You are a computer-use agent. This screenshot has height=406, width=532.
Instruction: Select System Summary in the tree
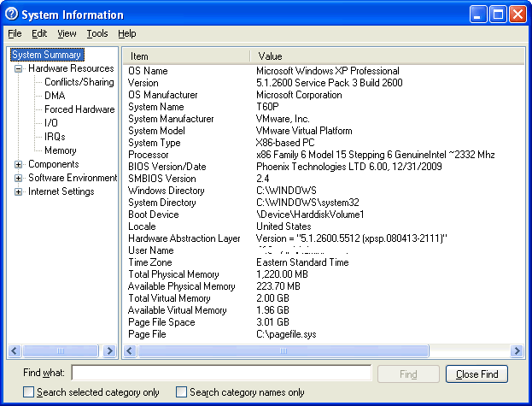click(x=46, y=55)
